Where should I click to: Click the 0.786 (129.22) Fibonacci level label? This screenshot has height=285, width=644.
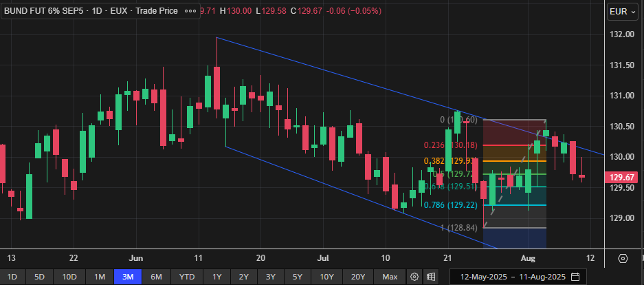pyautogui.click(x=452, y=205)
